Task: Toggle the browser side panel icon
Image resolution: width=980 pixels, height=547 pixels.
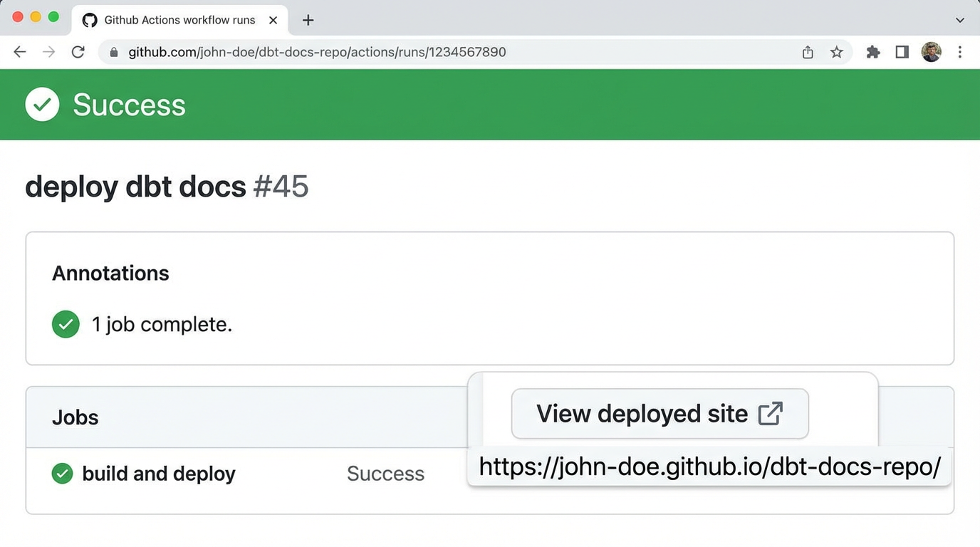Action: (902, 52)
